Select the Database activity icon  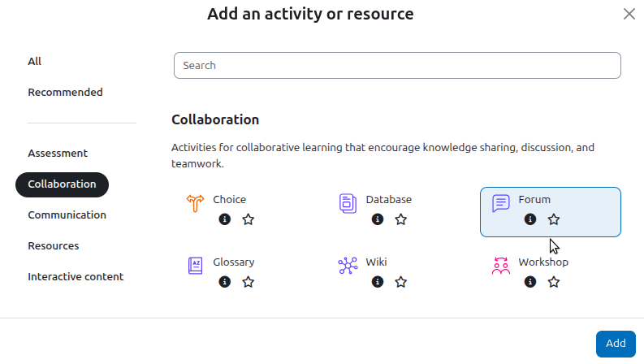click(348, 203)
